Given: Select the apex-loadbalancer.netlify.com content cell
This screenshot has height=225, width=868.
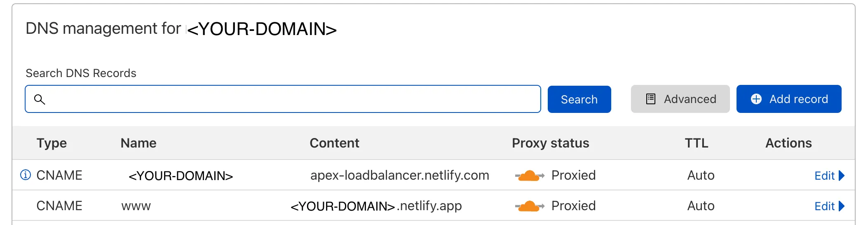Looking at the screenshot, I should click(x=399, y=176).
